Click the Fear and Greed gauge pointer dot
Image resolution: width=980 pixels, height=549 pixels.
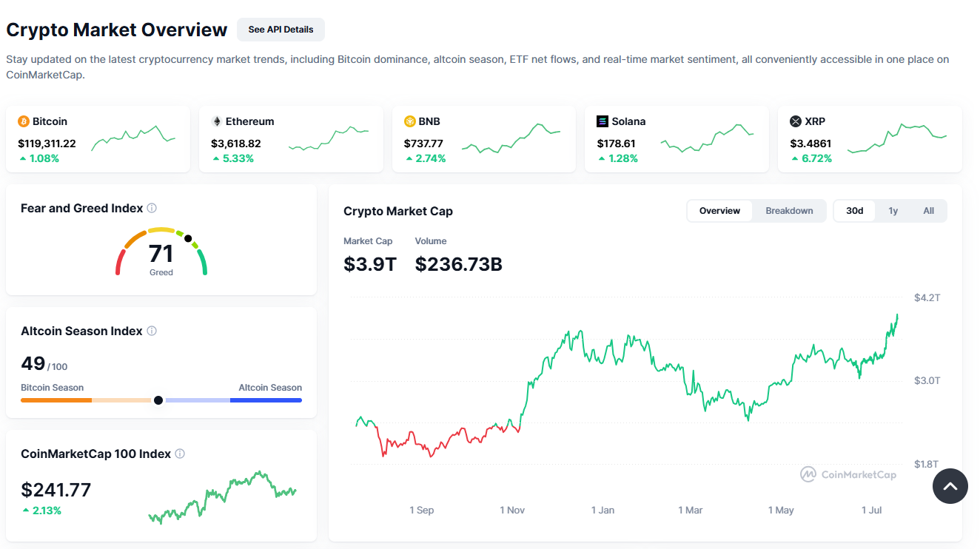coord(188,239)
